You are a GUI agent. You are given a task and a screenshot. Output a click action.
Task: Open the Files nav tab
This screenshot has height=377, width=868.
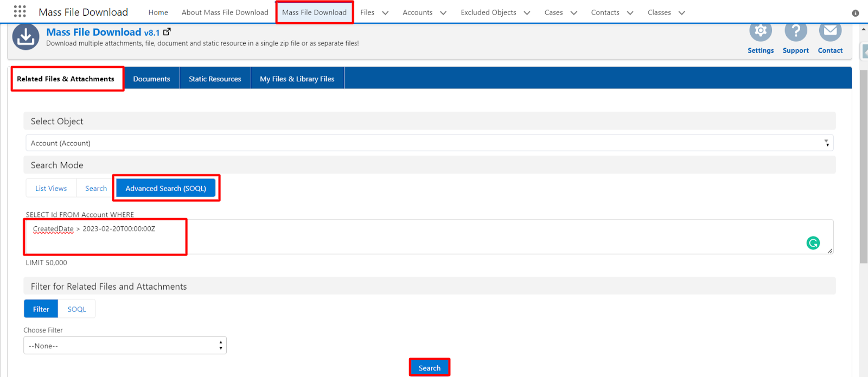click(367, 12)
